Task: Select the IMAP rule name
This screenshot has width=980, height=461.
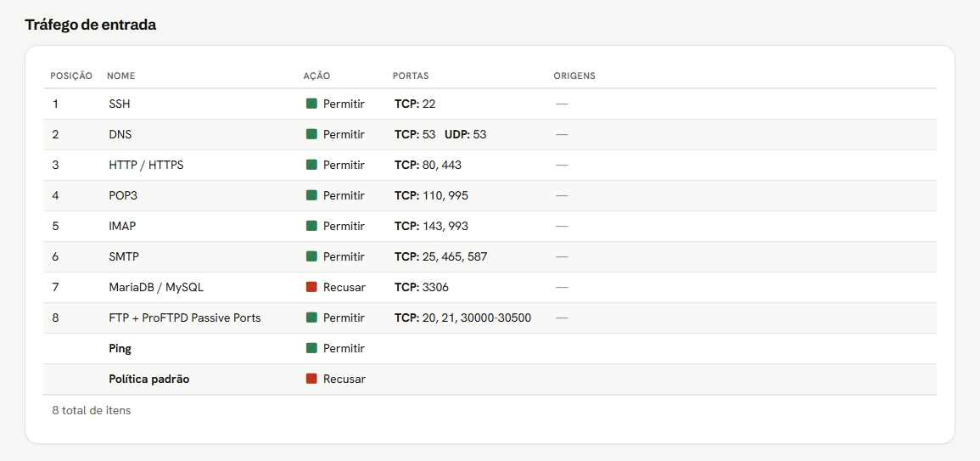Action: [122, 227]
